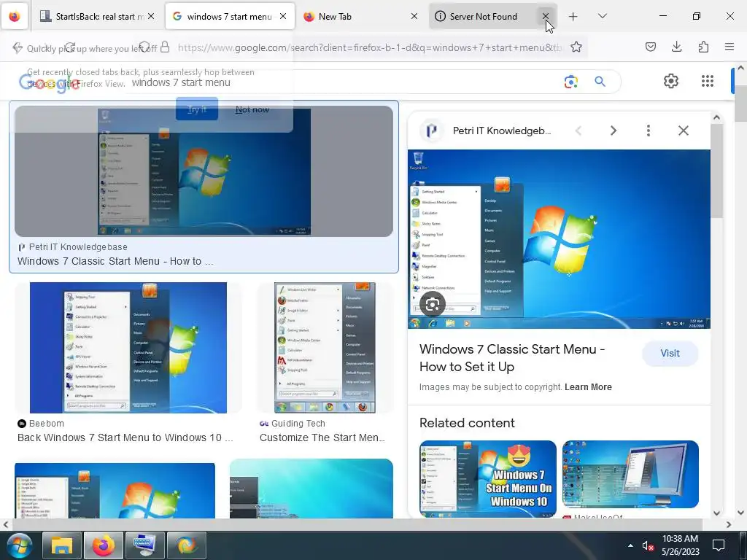Open File Explorer from the taskbar

coord(62,545)
